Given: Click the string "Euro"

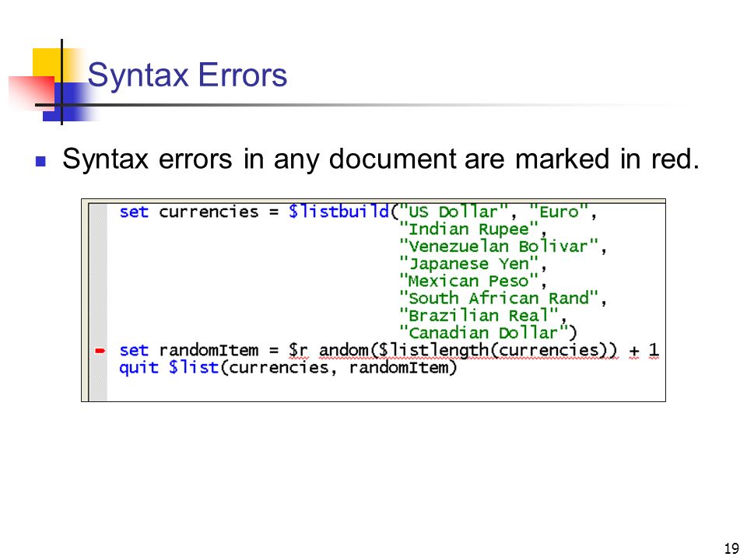Looking at the screenshot, I should point(559,212).
